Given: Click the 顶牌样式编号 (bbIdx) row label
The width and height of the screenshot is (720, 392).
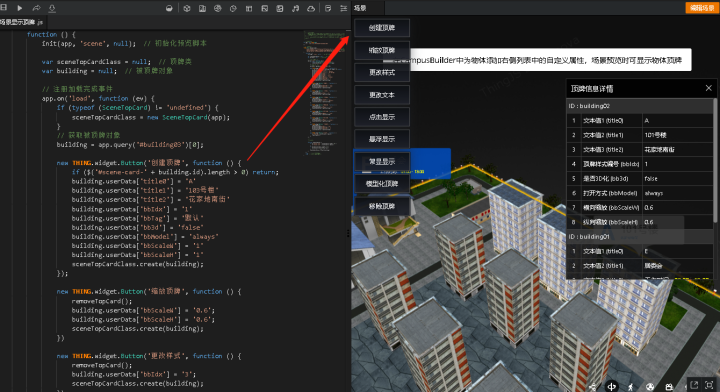Looking at the screenshot, I should pyautogui.click(x=611, y=164).
